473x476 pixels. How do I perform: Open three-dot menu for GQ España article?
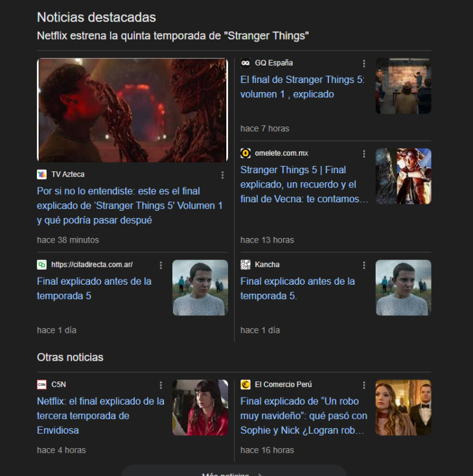[364, 64]
